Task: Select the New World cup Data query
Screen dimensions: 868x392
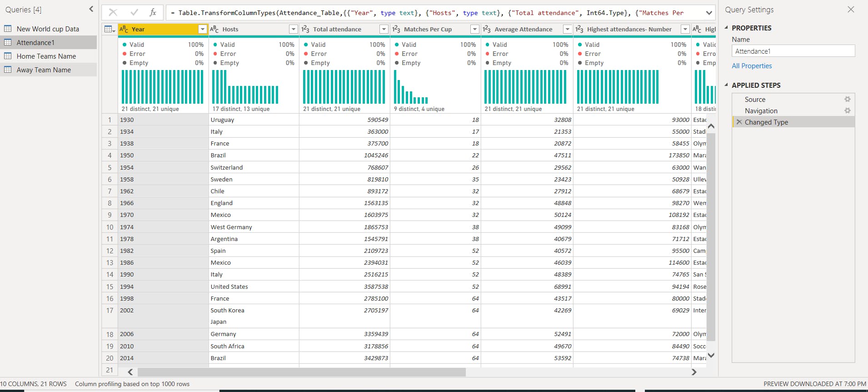Action: point(48,29)
